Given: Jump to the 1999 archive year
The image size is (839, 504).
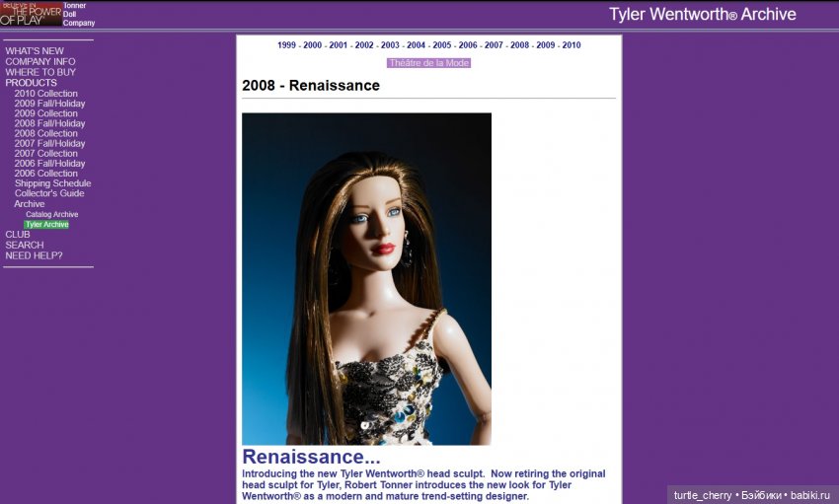Looking at the screenshot, I should click(x=286, y=45).
